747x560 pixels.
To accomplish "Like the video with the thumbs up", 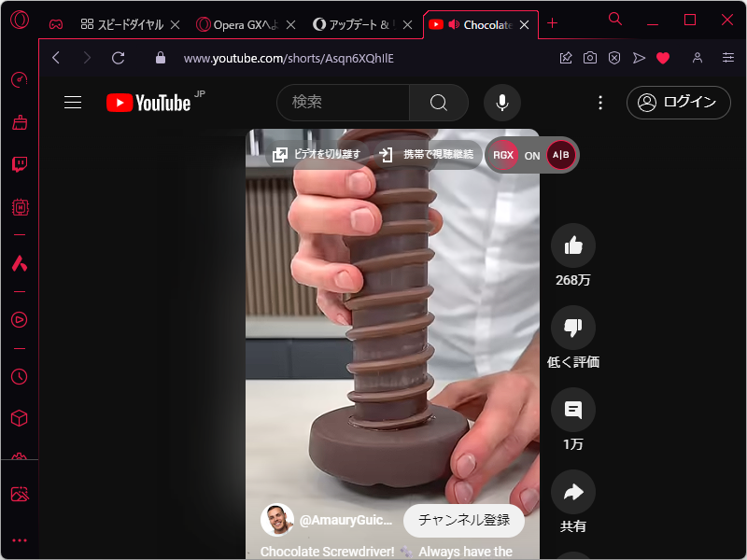I will click(x=572, y=245).
